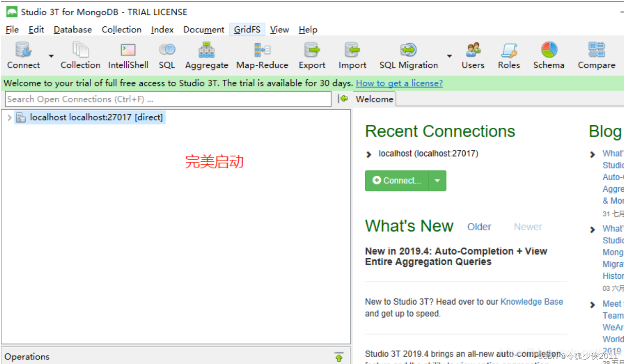Viewport: 624px width, 364px height.
Task: Expand the second Blog post chevron
Action: [592, 229]
